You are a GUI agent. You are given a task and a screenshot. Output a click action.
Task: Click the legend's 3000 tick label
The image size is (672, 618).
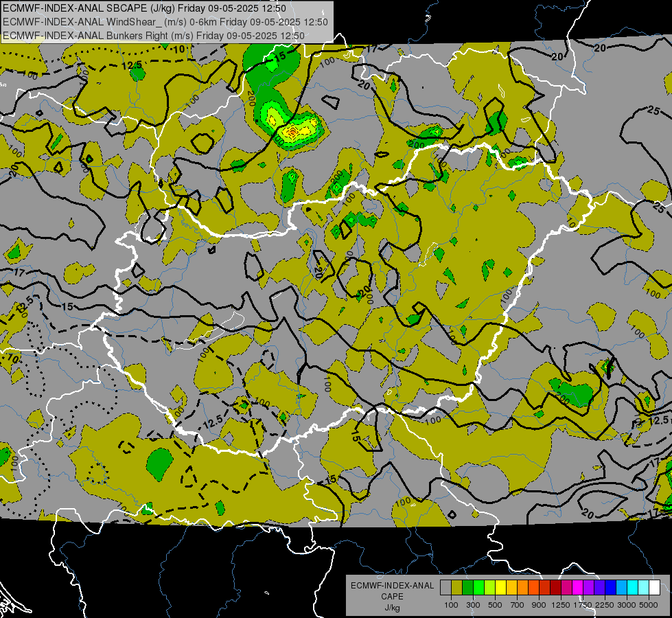(x=627, y=605)
